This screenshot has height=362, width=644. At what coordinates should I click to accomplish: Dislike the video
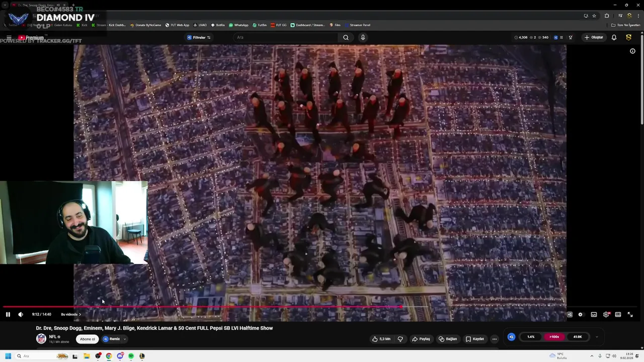pyautogui.click(x=400, y=339)
